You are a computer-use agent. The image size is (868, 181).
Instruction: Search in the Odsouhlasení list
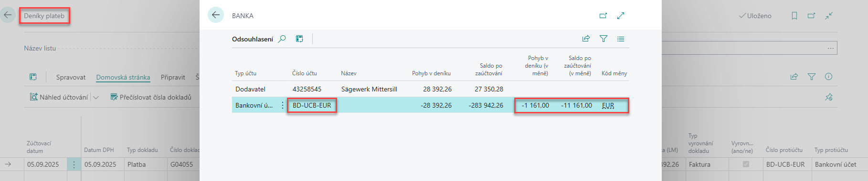coord(282,39)
